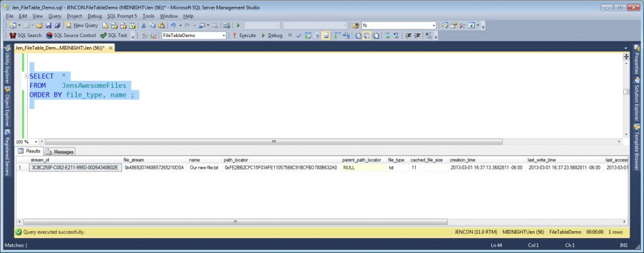The height and width of the screenshot is (253, 644).
Task: Parse the query with the blue checkmark
Action: coord(299,36)
